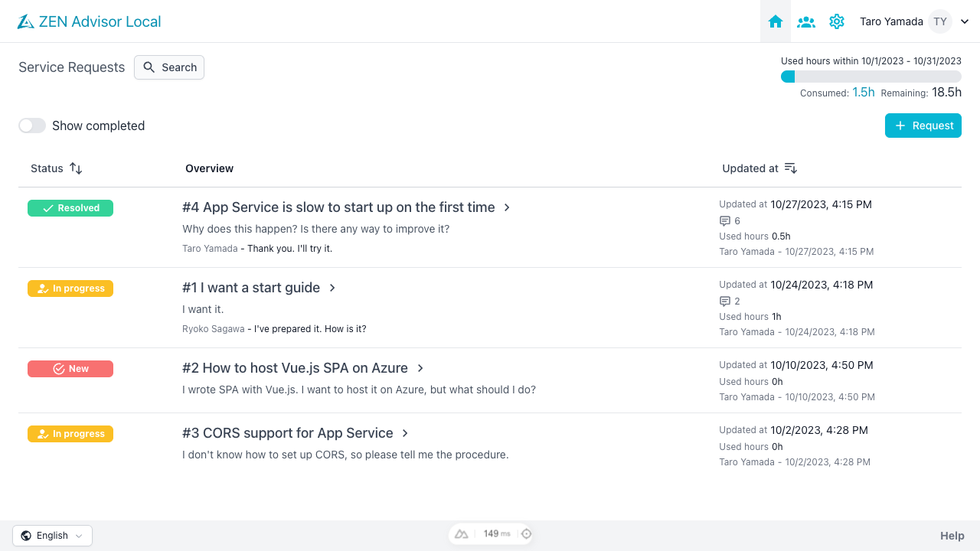Open the English language selector
This screenshot has width=980, height=551.
coord(51,535)
